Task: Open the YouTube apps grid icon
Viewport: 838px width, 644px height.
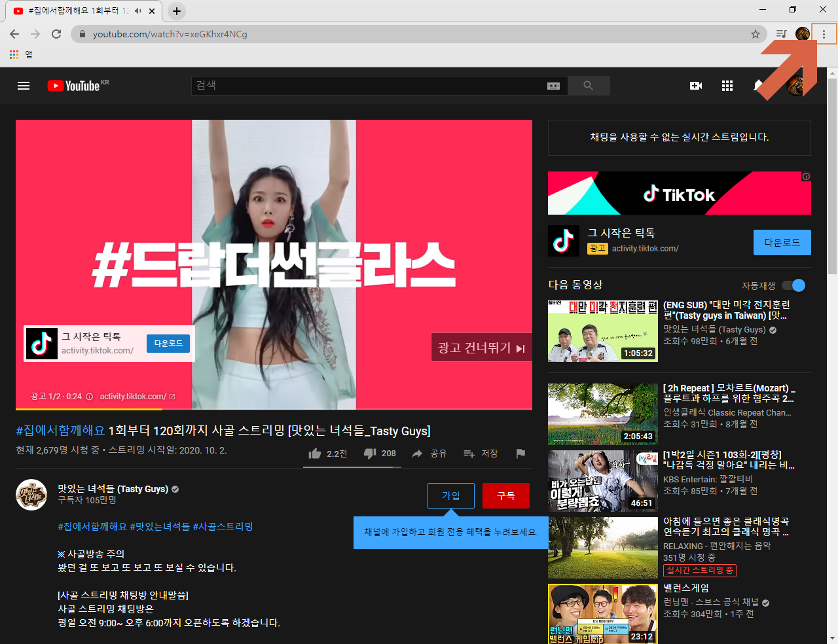Action: click(727, 86)
